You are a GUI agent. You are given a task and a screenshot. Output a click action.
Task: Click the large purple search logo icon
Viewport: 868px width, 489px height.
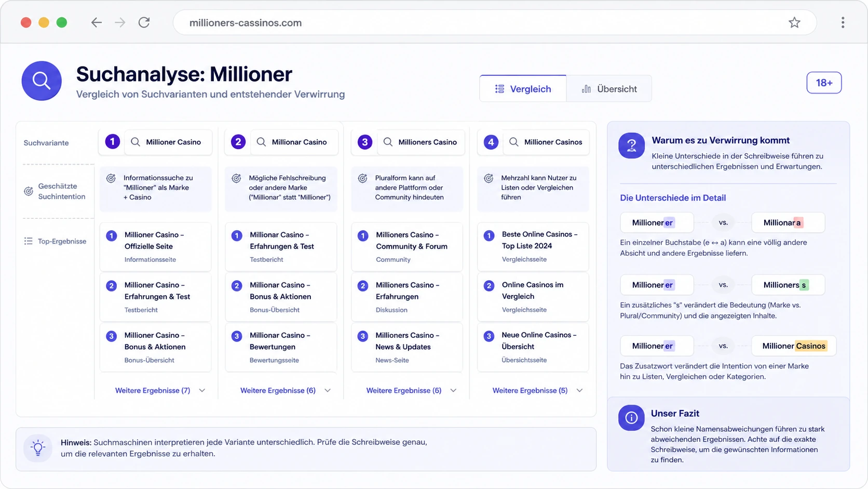(x=42, y=81)
